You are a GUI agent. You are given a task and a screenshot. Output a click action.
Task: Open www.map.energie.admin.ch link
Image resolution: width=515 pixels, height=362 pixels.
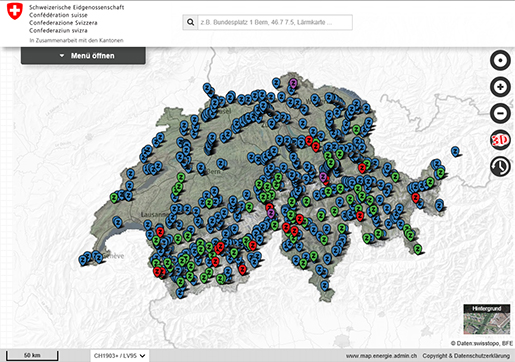point(381,356)
